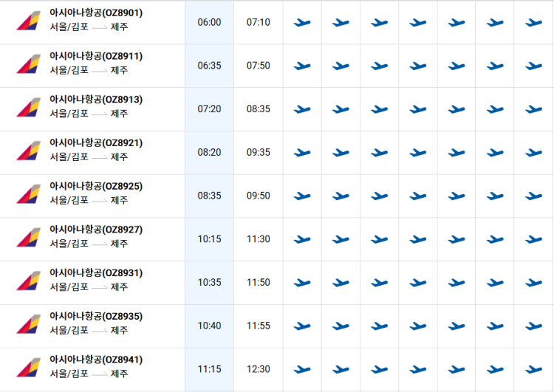Click the first airplane icon in the OZ8901 row

click(x=302, y=23)
